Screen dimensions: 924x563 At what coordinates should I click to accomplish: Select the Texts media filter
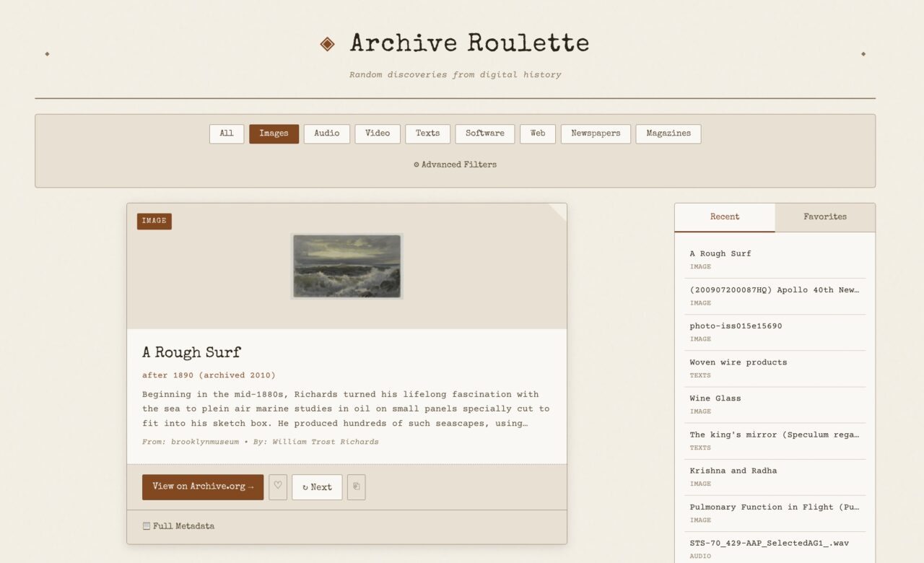coord(427,134)
